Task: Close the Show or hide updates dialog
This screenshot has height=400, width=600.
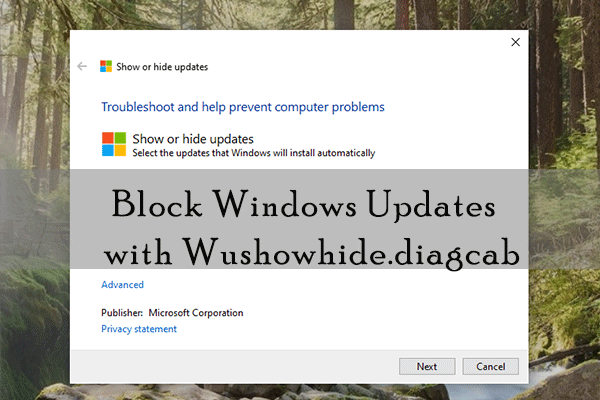Action: pyautogui.click(x=515, y=43)
